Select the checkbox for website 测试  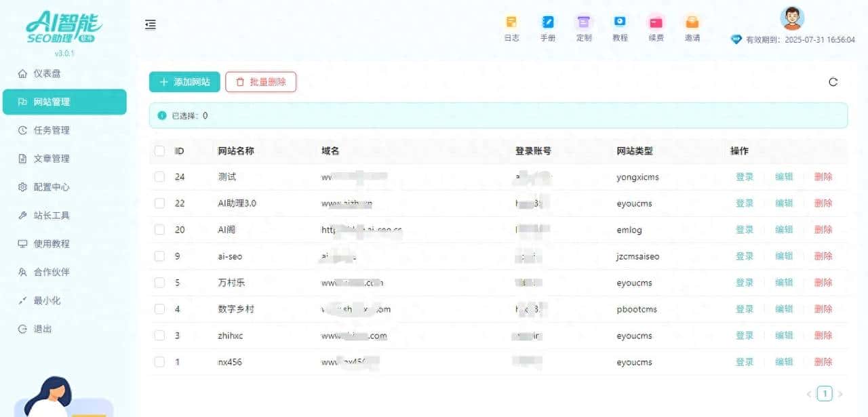tap(159, 176)
